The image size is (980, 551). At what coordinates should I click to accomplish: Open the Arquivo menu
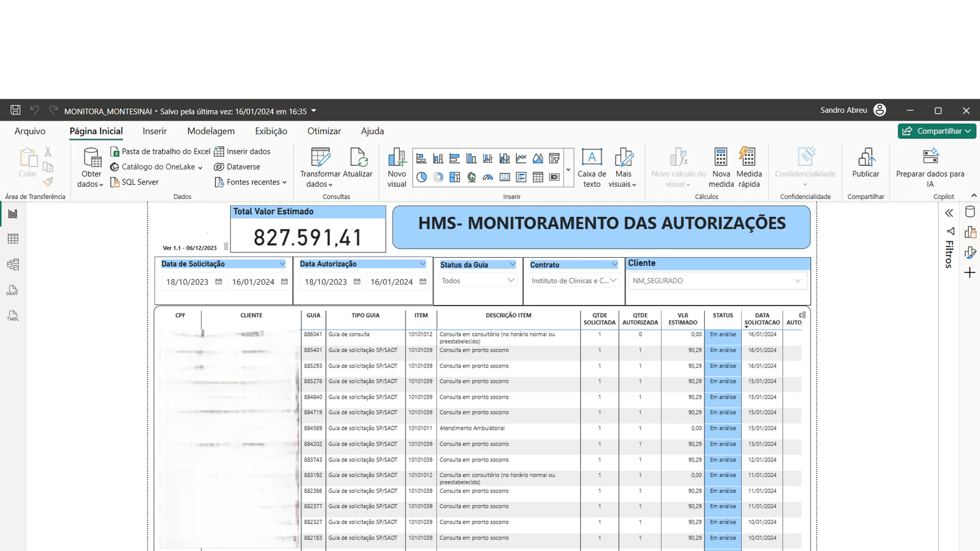pos(30,131)
